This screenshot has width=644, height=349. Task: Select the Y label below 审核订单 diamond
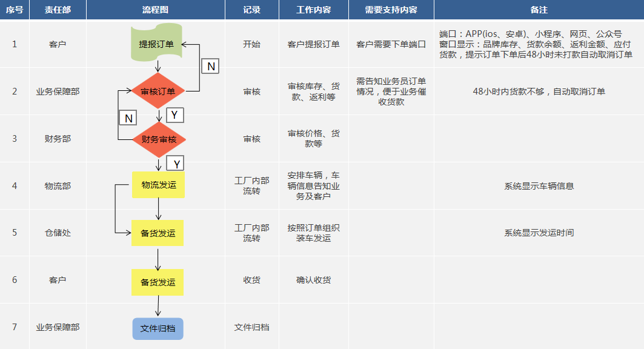(174, 115)
